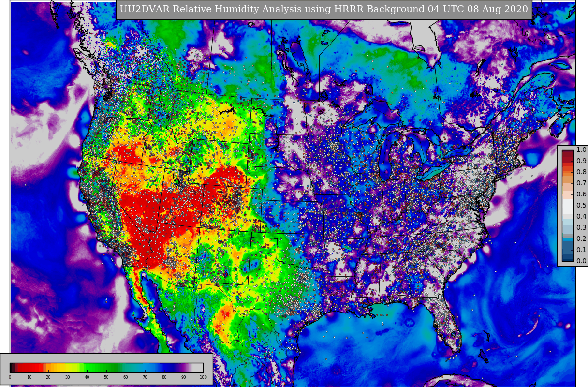
Task: Click the 40 tick label on the humidity colorbar
Action: [x=87, y=377]
